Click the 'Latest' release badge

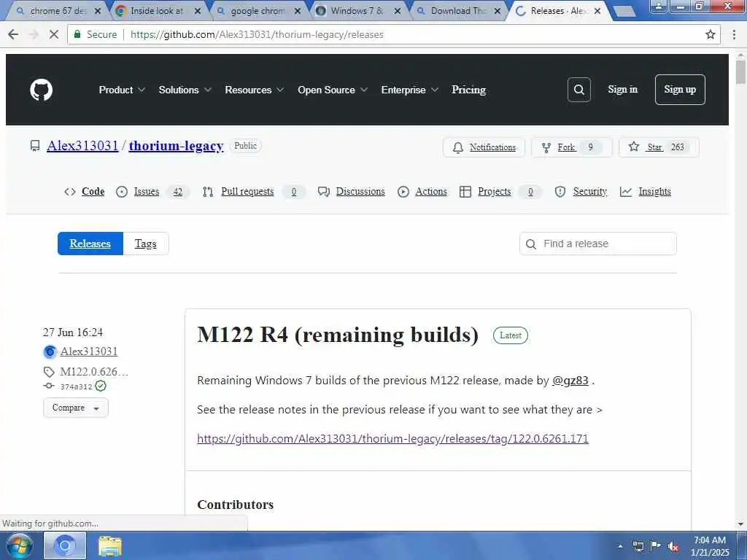pos(510,335)
